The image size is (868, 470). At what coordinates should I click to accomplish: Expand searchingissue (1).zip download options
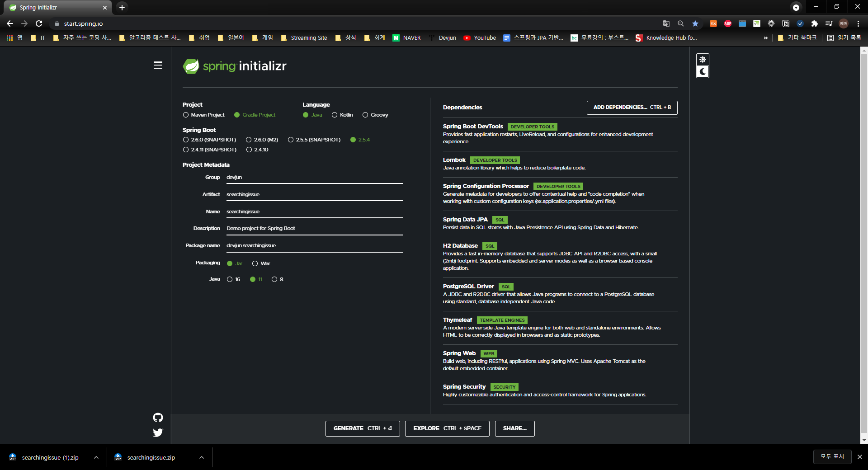click(x=96, y=457)
